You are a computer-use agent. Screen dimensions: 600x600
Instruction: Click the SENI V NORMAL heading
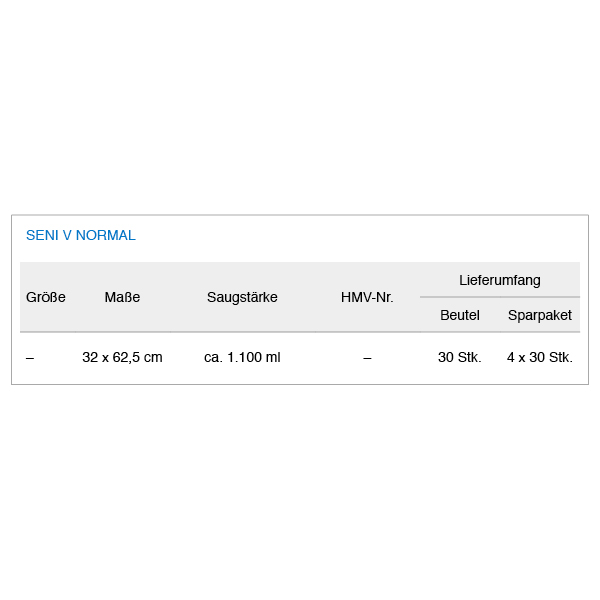click(x=80, y=235)
